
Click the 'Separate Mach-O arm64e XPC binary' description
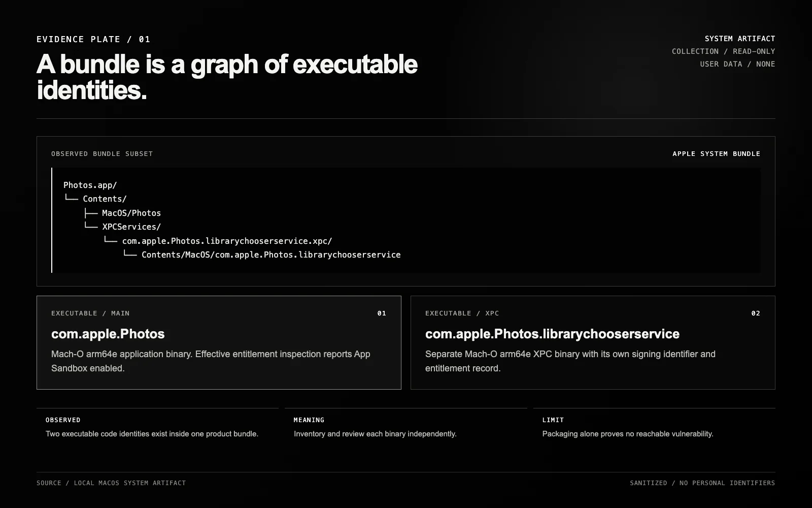tap(570, 361)
